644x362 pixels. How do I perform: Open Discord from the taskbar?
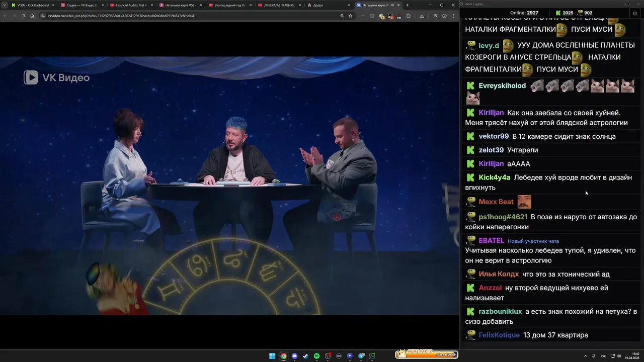pos(294,356)
